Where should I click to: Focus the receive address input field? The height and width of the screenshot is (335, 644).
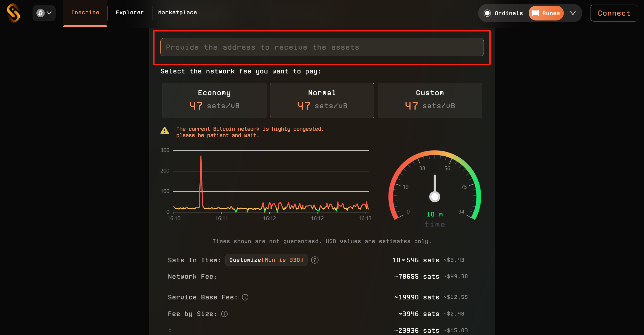pos(322,47)
